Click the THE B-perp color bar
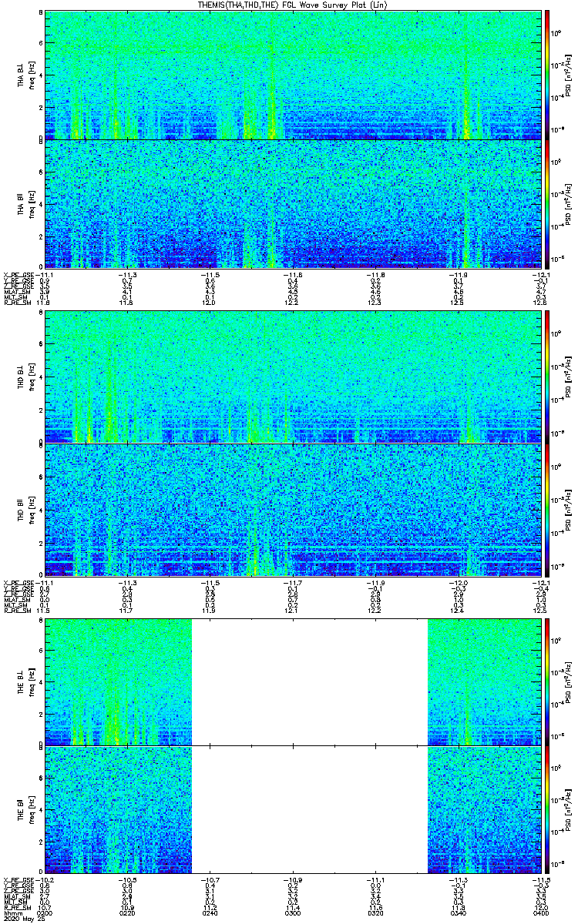 (x=547, y=681)
